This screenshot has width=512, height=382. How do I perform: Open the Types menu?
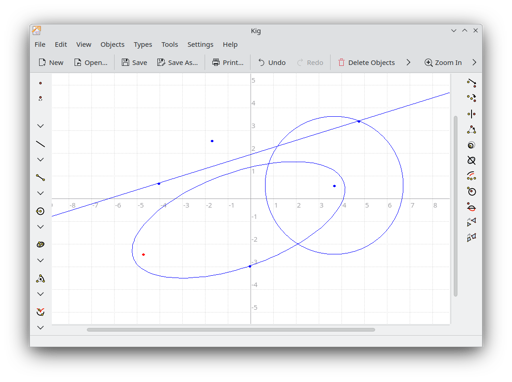click(143, 44)
